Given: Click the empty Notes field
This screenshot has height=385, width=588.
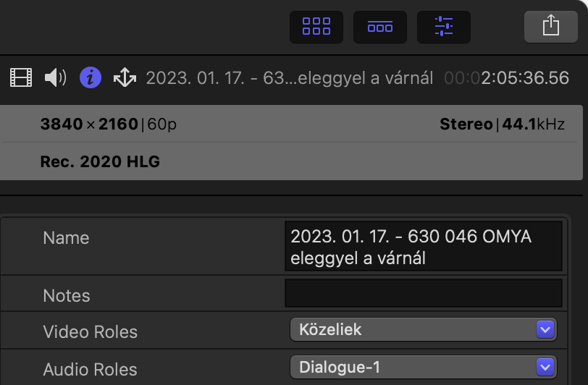Looking at the screenshot, I should (x=424, y=293).
